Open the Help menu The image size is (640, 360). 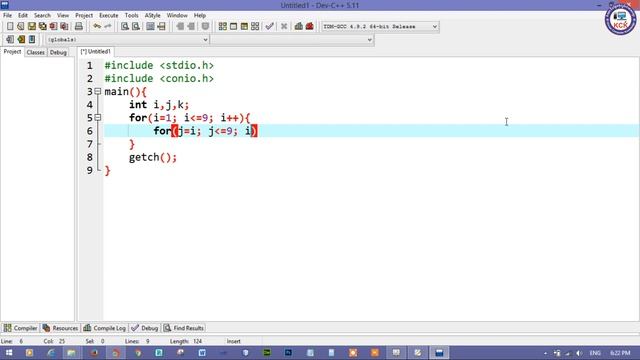(x=200, y=15)
